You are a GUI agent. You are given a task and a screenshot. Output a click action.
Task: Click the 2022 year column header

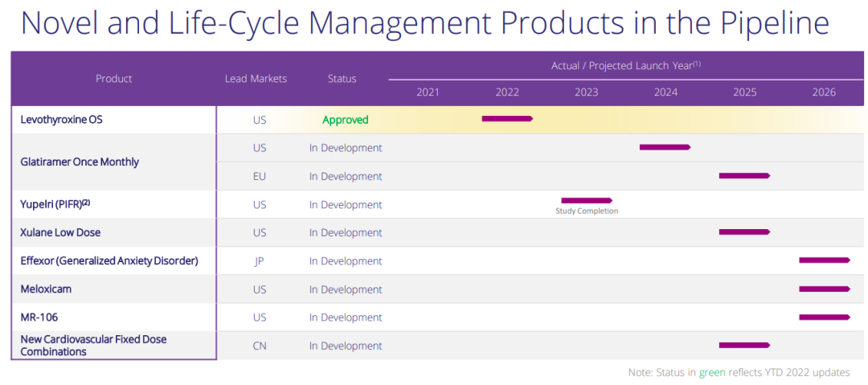[507, 92]
